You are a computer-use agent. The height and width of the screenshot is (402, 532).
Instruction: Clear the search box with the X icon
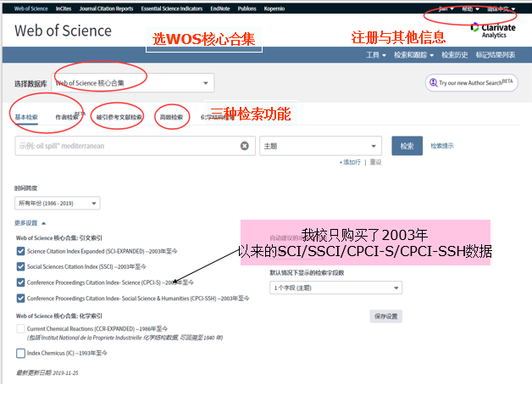244,146
